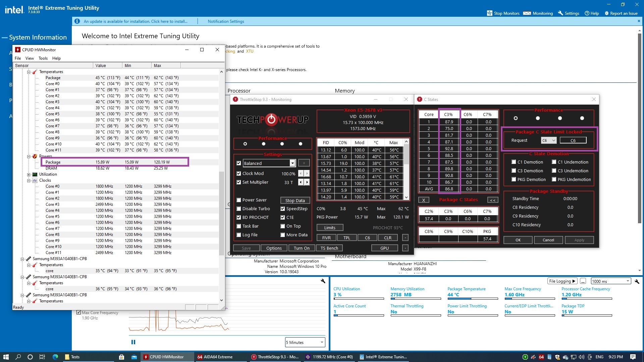The image size is (644, 362).
Task: Open the View menu in HWMonitor
Action: tap(30, 58)
